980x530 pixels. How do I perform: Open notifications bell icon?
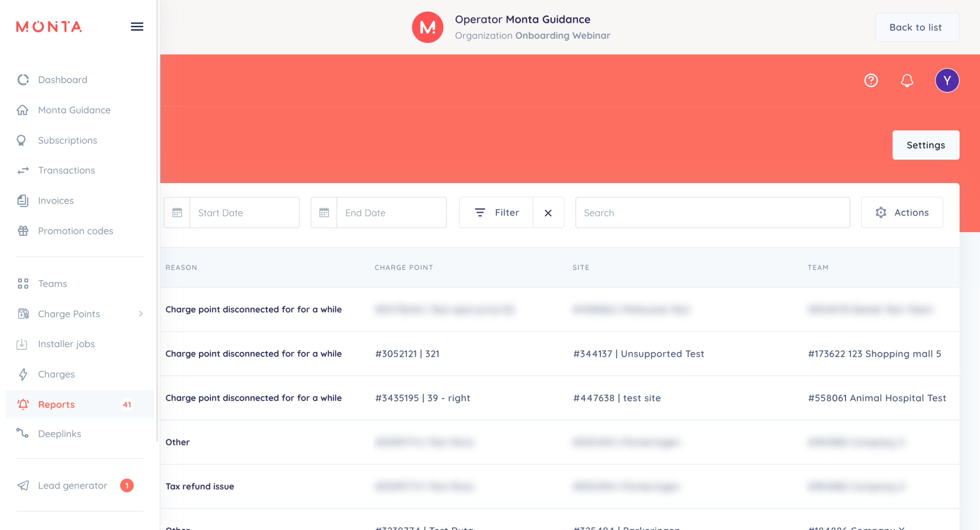pos(907,80)
